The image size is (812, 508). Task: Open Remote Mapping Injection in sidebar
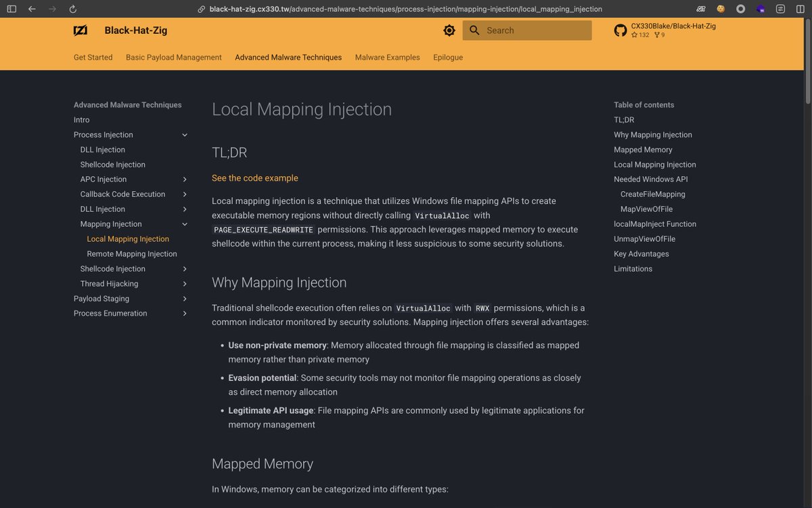(132, 254)
